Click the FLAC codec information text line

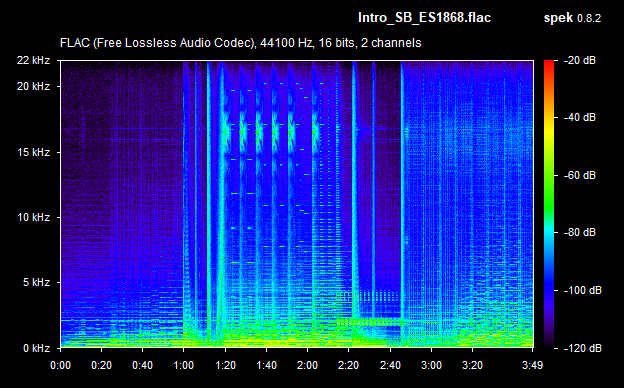[x=240, y=43]
